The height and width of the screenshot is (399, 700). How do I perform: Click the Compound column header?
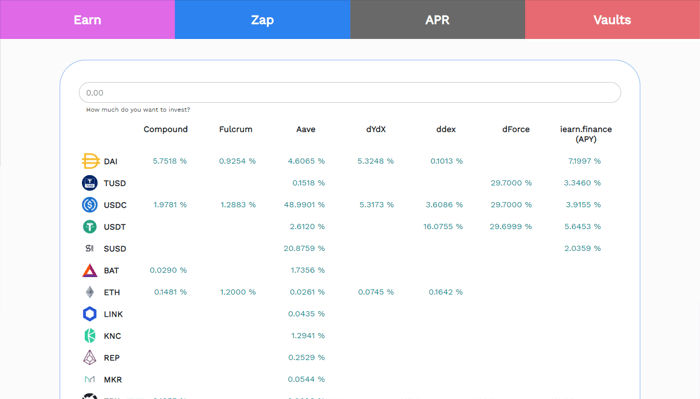166,129
